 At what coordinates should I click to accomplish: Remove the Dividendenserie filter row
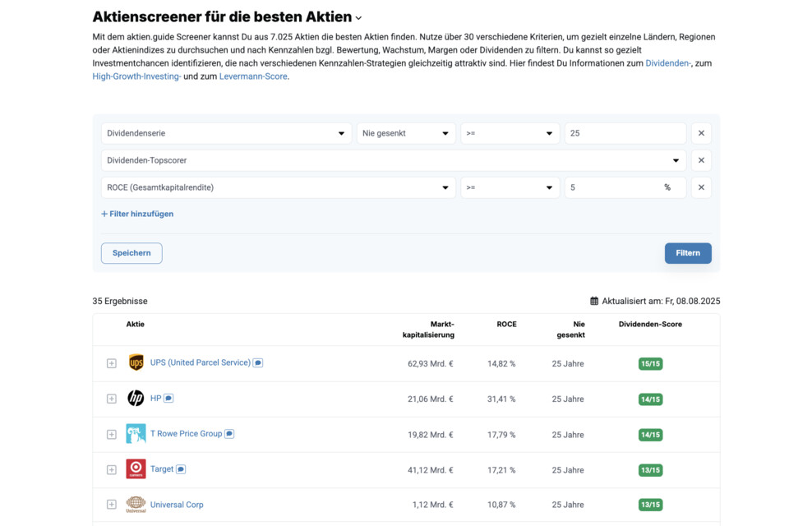click(701, 133)
